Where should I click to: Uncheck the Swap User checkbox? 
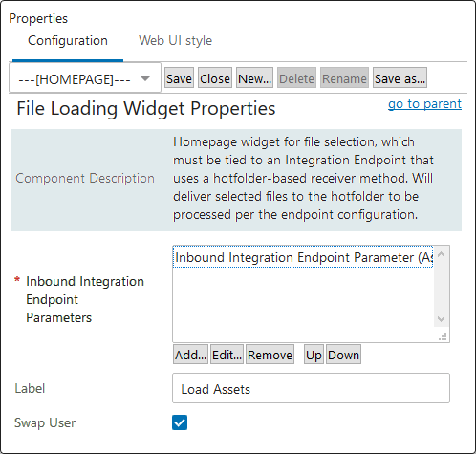click(x=180, y=422)
